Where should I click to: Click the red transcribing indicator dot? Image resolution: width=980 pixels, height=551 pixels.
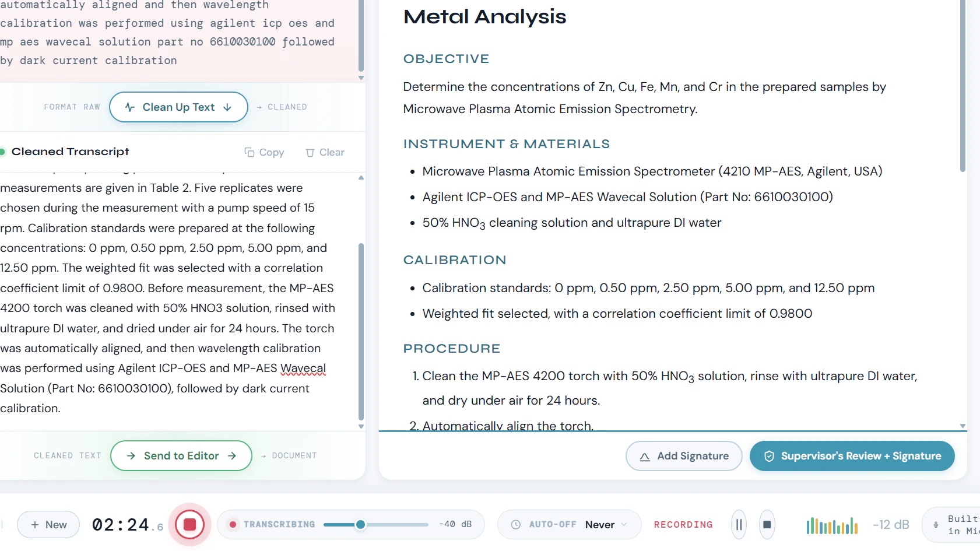click(233, 524)
